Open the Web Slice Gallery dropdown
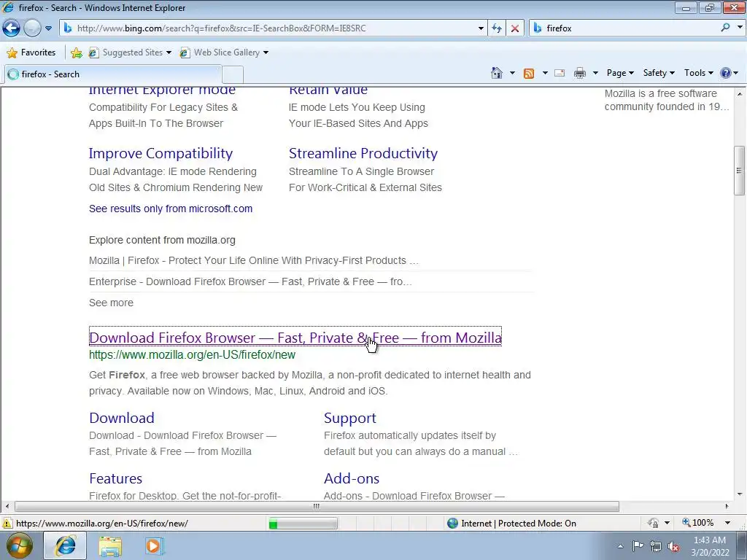Screen dimensions: 747x560 point(224,52)
